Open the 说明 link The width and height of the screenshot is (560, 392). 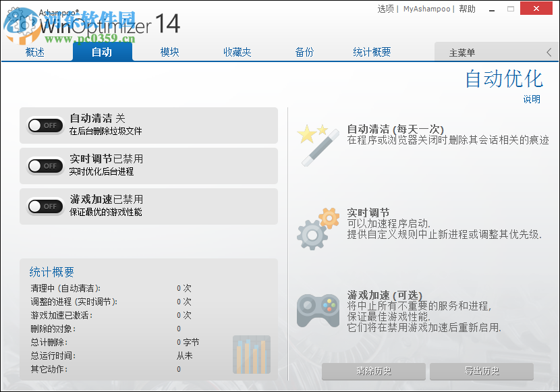(x=533, y=99)
